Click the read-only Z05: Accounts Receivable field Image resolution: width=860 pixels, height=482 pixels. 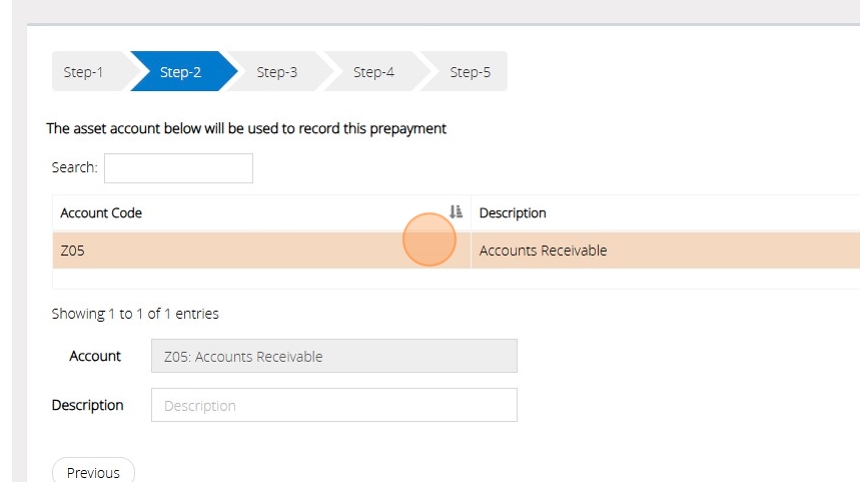click(x=334, y=356)
